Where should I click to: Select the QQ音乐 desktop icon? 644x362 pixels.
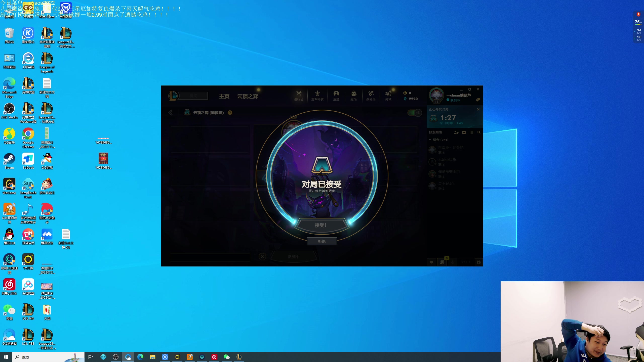click(x=9, y=136)
